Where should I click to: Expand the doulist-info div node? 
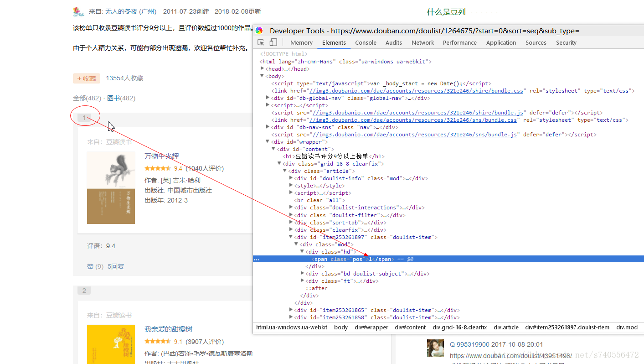pyautogui.click(x=291, y=178)
